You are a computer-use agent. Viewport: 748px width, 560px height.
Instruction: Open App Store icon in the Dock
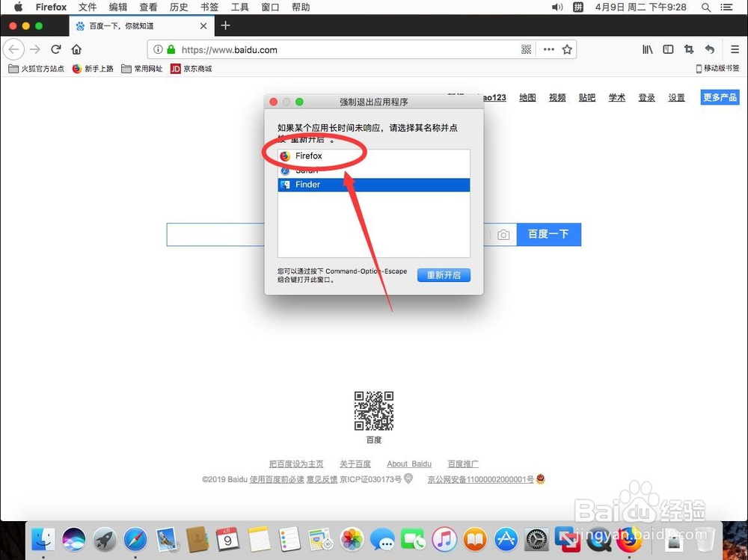click(506, 540)
